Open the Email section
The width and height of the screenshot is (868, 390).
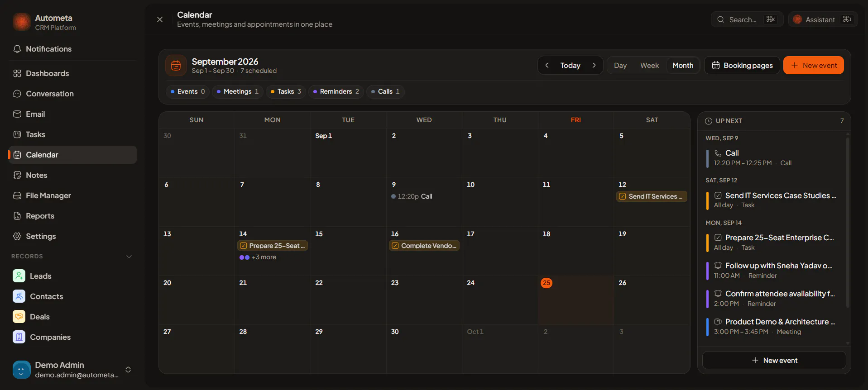tap(72, 114)
